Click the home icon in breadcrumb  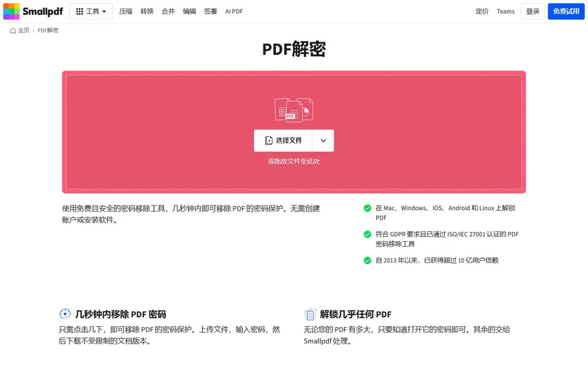[x=13, y=31]
